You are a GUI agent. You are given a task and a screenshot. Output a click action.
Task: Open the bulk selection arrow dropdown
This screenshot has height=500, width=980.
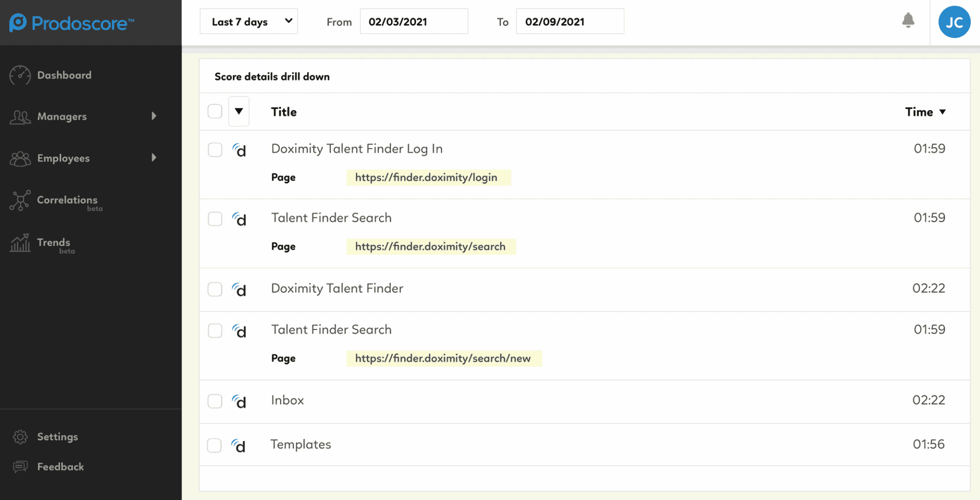click(239, 111)
